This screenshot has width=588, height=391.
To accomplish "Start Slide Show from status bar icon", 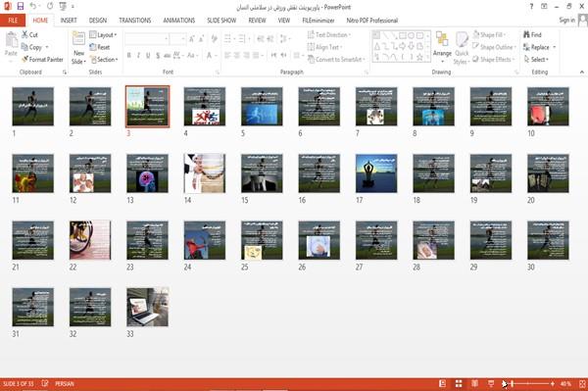I will pyautogui.click(x=491, y=383).
